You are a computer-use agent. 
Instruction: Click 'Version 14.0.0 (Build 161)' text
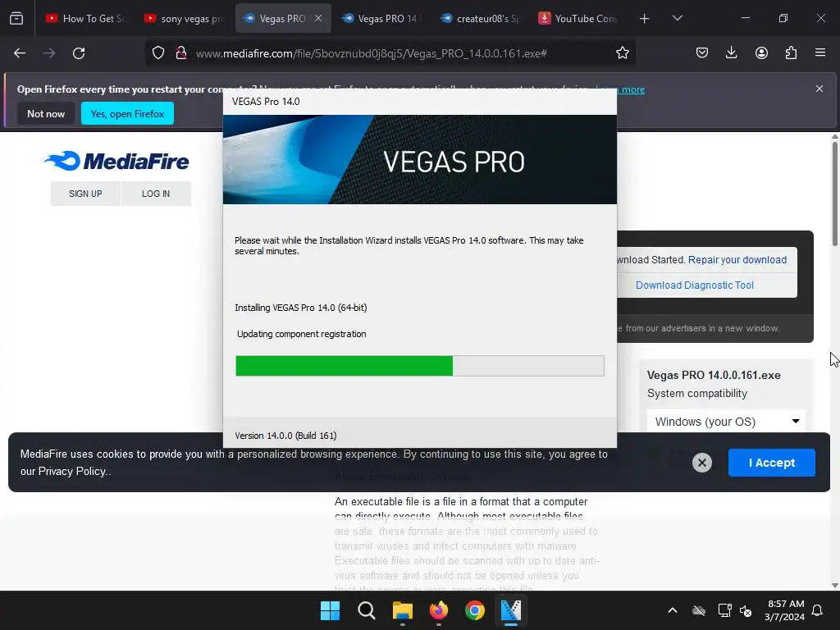click(x=285, y=436)
